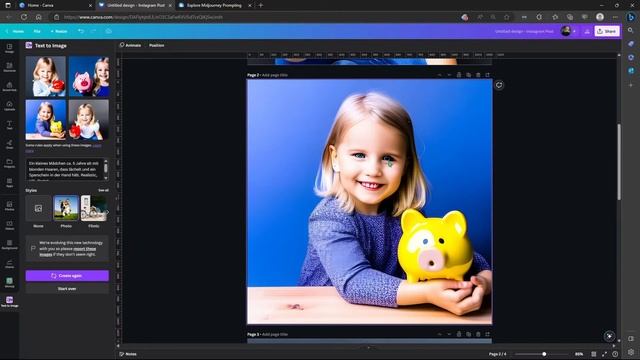
Task: Switch to the Home - Canva browser tab
Action: [x=55, y=5]
